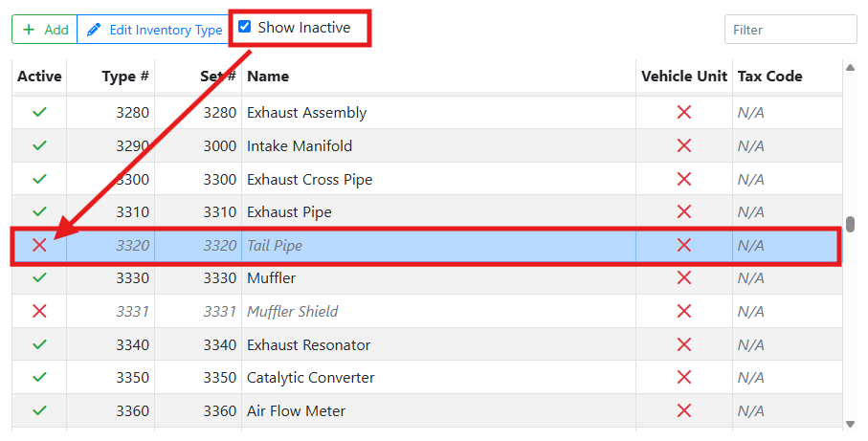The height and width of the screenshot is (441, 868).
Task: Click the scrollbar thumb in the table
Action: [x=850, y=225]
